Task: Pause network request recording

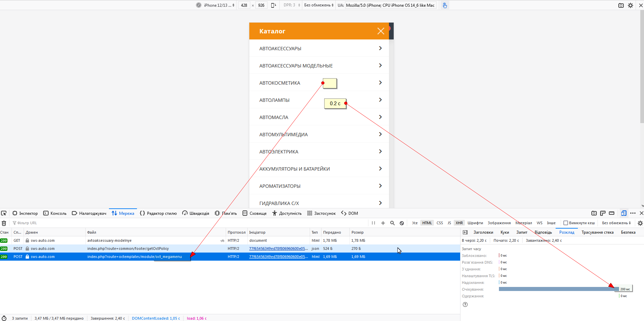Action: click(x=373, y=223)
